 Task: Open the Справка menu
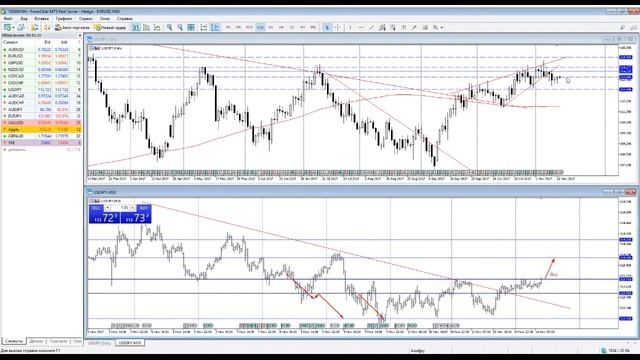click(124, 19)
